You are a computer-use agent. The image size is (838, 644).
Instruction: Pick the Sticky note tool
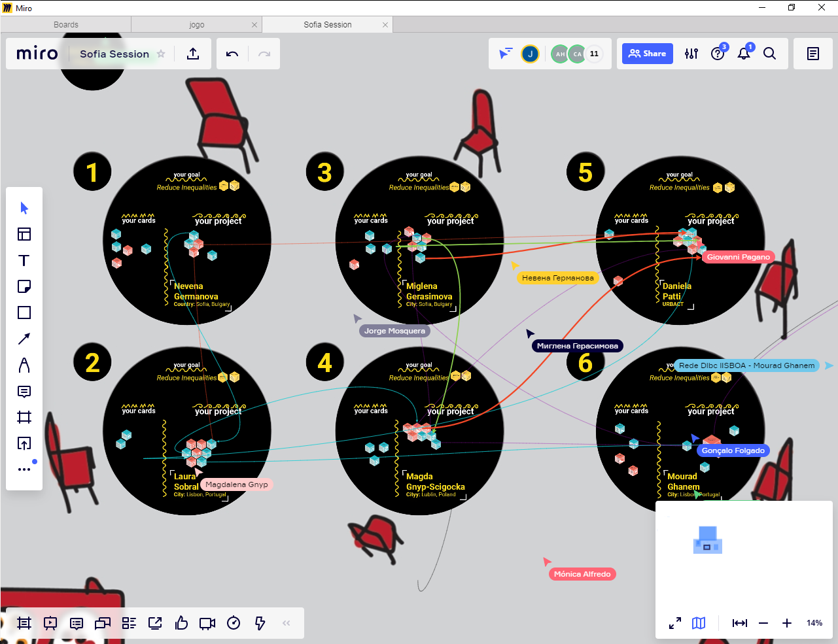click(24, 286)
